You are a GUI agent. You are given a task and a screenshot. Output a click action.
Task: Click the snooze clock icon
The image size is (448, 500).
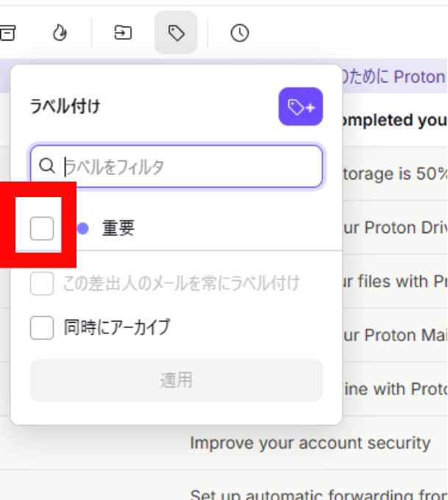240,32
